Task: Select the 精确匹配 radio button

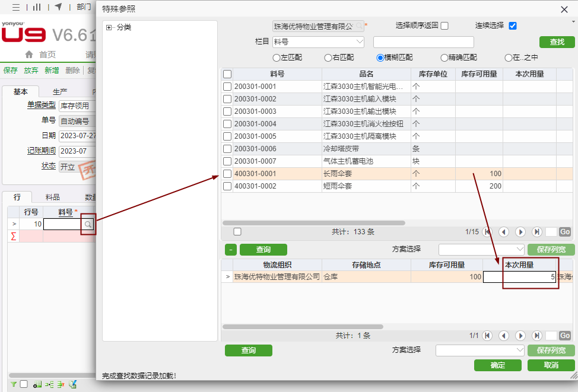Action: 444,58
